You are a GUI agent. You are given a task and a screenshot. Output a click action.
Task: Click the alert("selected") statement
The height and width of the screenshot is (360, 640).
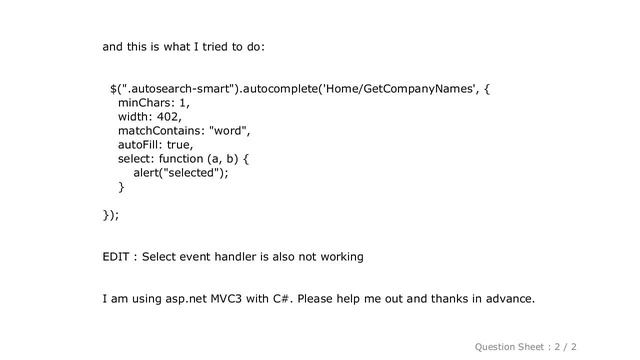coord(181,173)
